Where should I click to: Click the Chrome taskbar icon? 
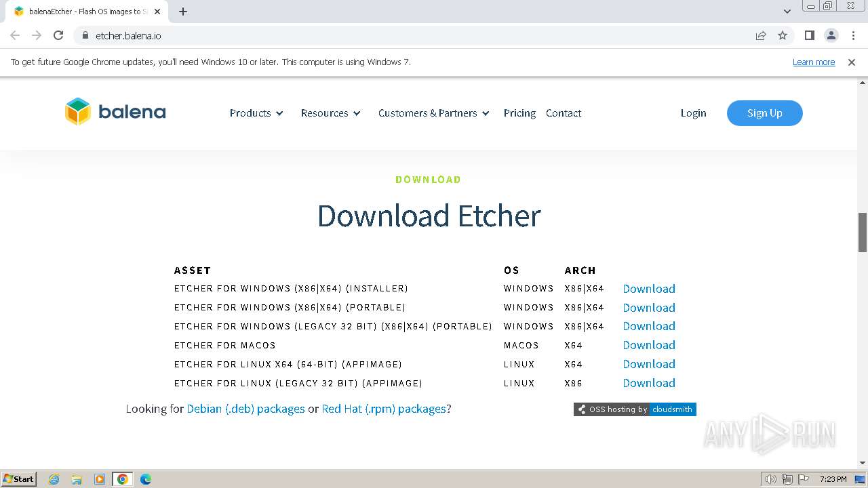(123, 479)
